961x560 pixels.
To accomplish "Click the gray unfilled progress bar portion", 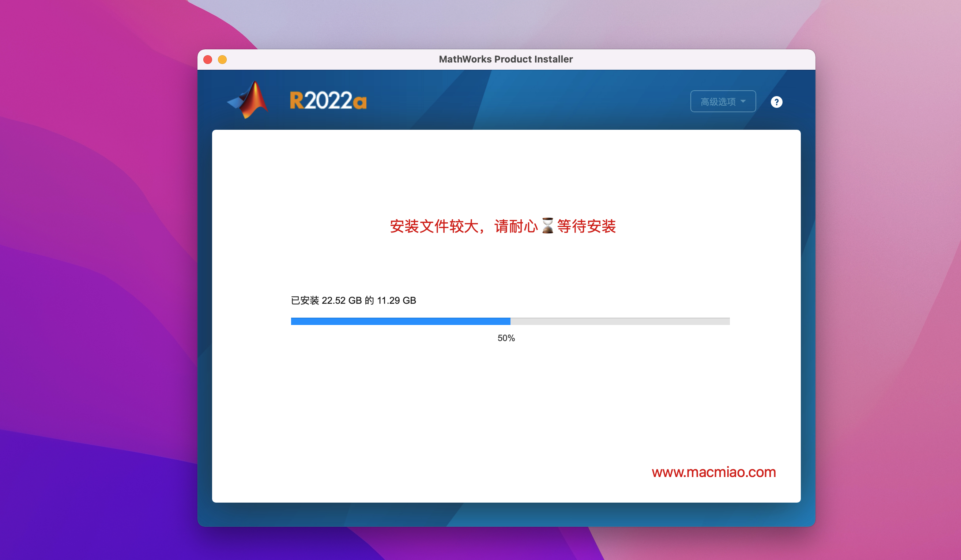I will click(x=620, y=321).
